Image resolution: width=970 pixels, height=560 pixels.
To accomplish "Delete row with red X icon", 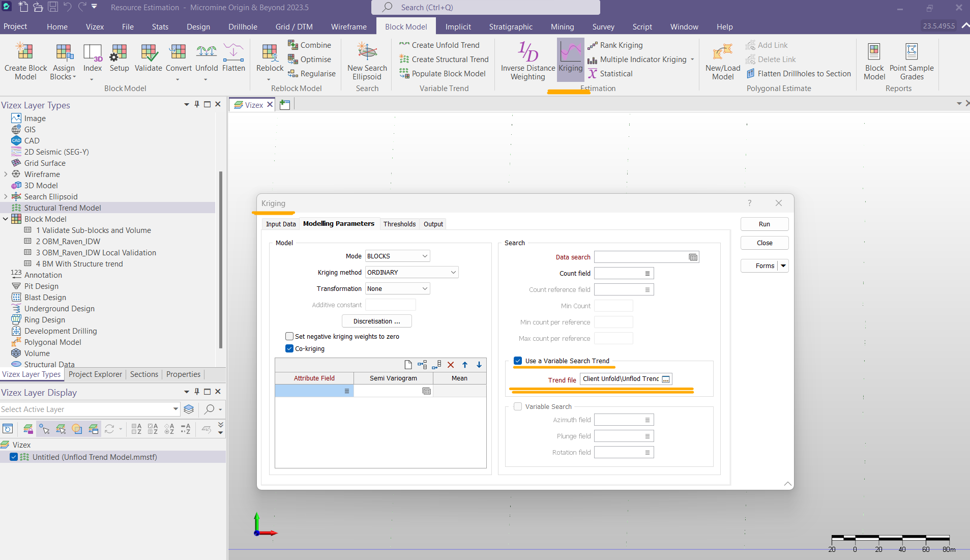I will point(451,365).
